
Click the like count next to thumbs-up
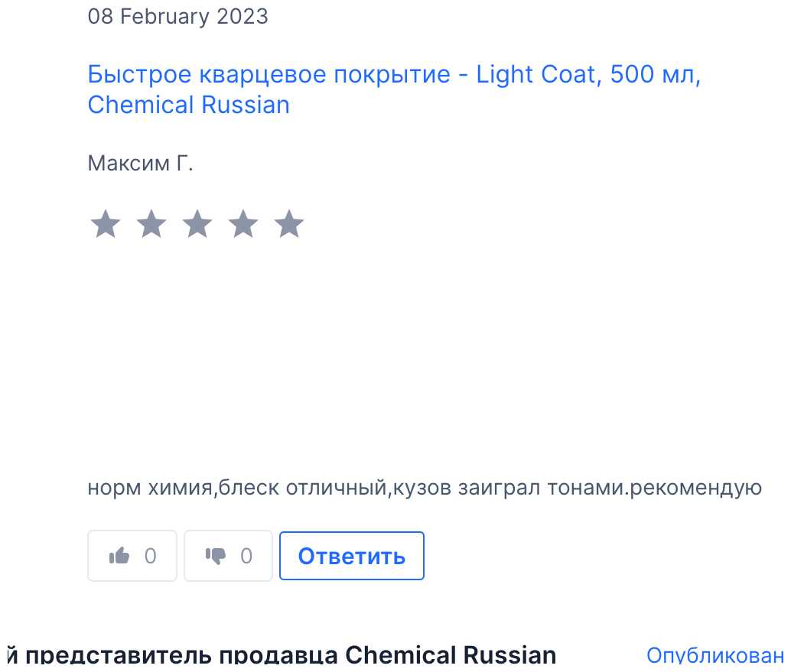click(x=150, y=556)
